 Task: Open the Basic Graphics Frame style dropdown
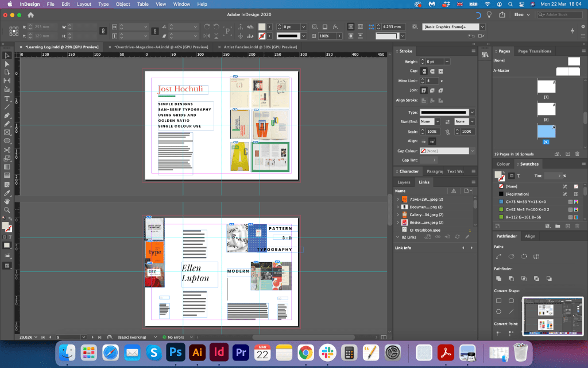coord(482,27)
